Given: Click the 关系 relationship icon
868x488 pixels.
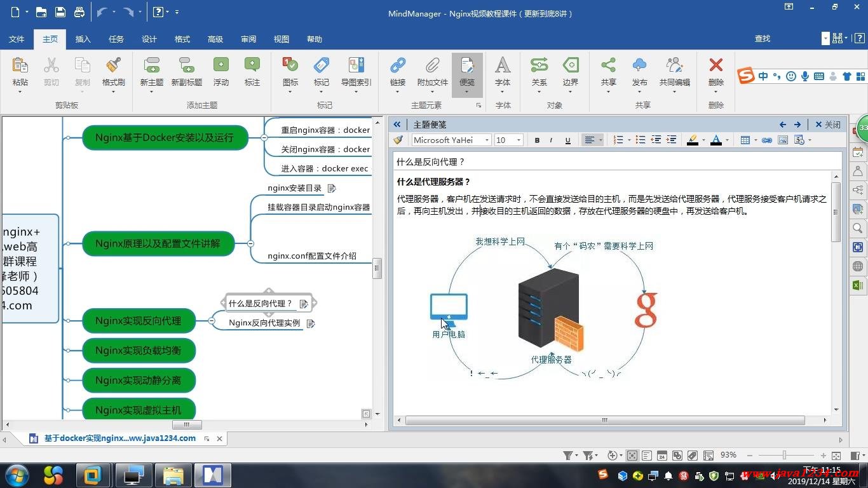Looking at the screenshot, I should tap(539, 65).
